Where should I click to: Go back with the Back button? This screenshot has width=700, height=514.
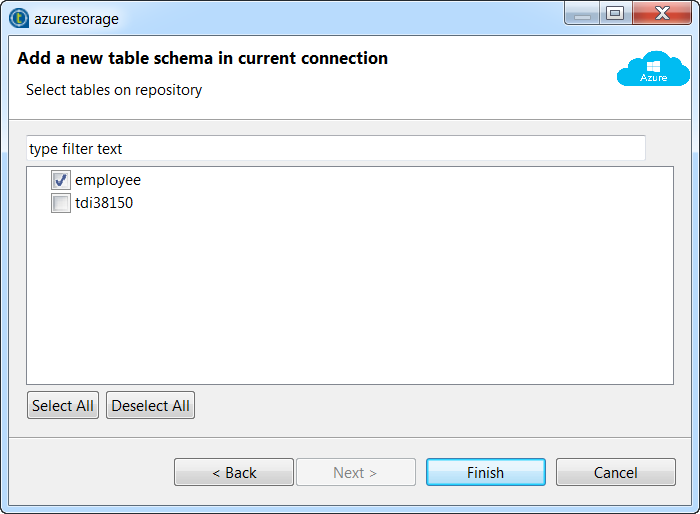point(234,473)
